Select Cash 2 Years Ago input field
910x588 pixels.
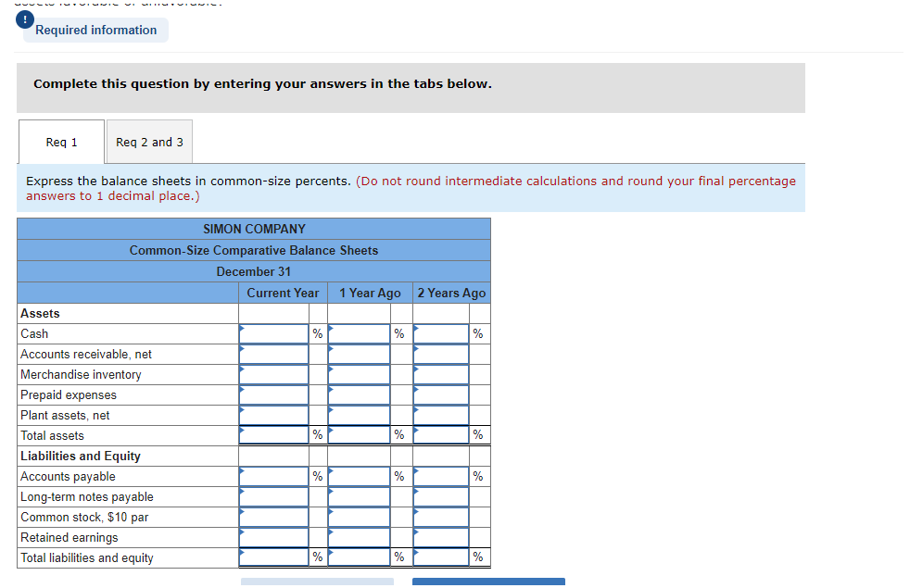(x=441, y=334)
